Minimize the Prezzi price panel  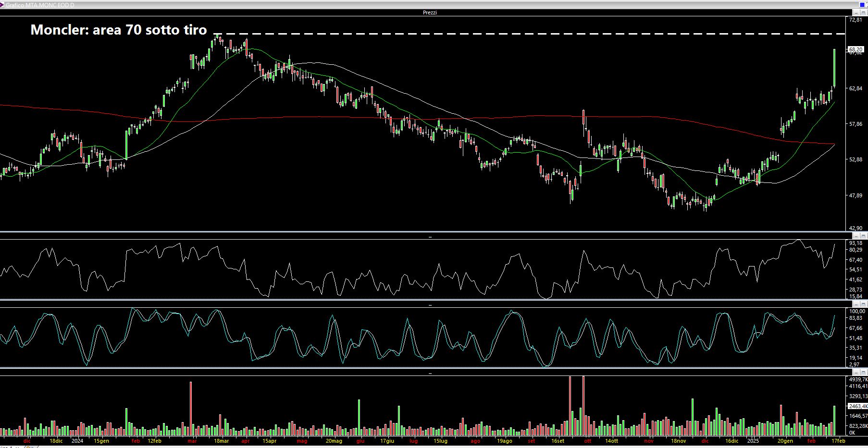pyautogui.click(x=856, y=12)
